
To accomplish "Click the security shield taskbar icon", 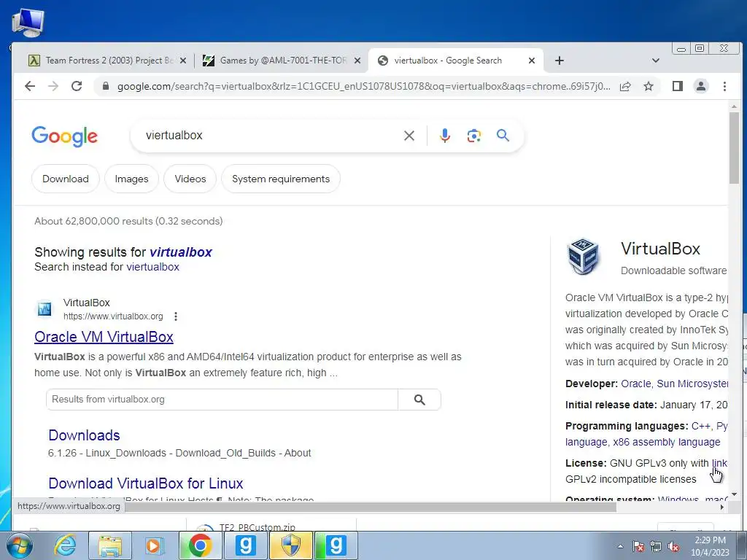I will pos(290,545).
